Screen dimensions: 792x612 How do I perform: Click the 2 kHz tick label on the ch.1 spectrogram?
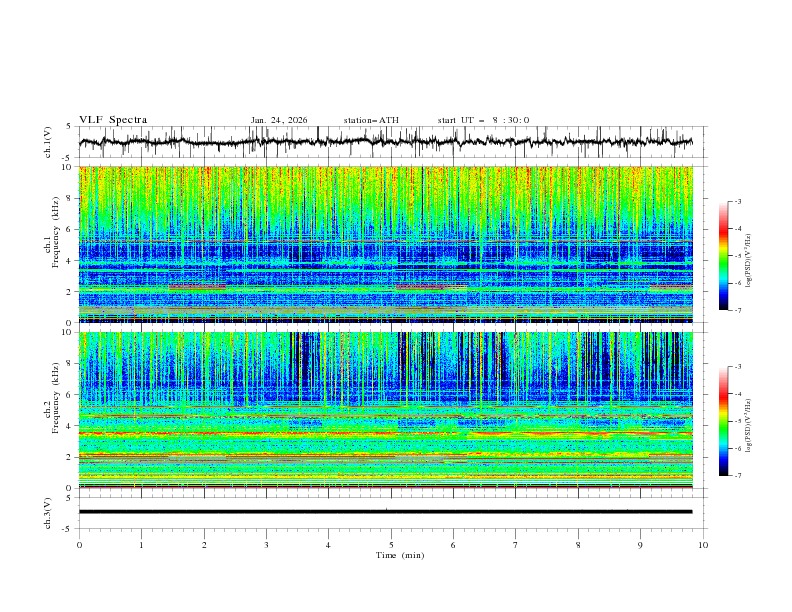click(71, 291)
